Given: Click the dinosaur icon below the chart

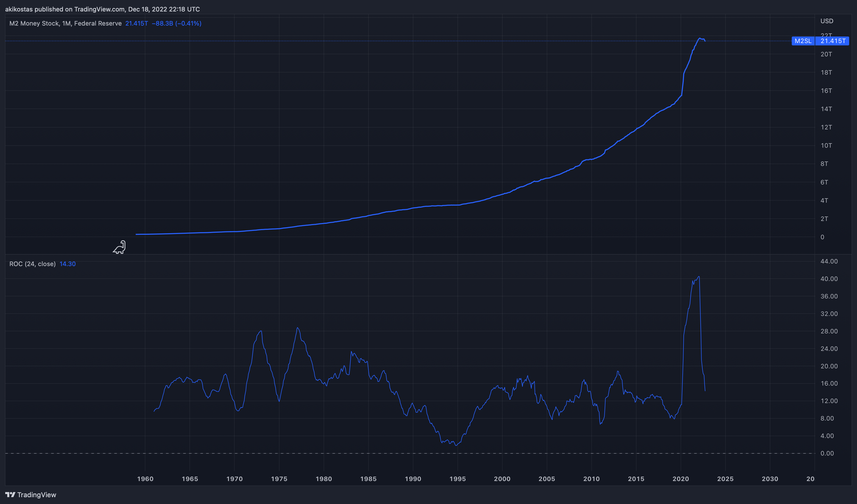Looking at the screenshot, I should click(119, 247).
